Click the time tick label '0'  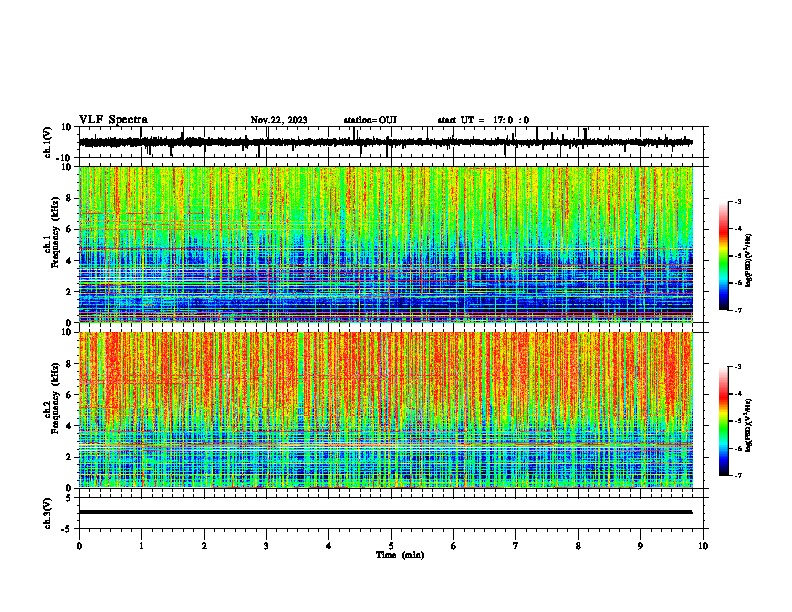[79, 546]
